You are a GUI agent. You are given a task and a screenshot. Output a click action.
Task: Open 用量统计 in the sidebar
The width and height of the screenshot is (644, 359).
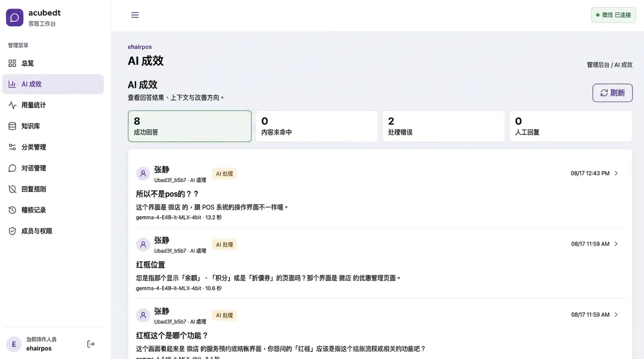pos(53,105)
